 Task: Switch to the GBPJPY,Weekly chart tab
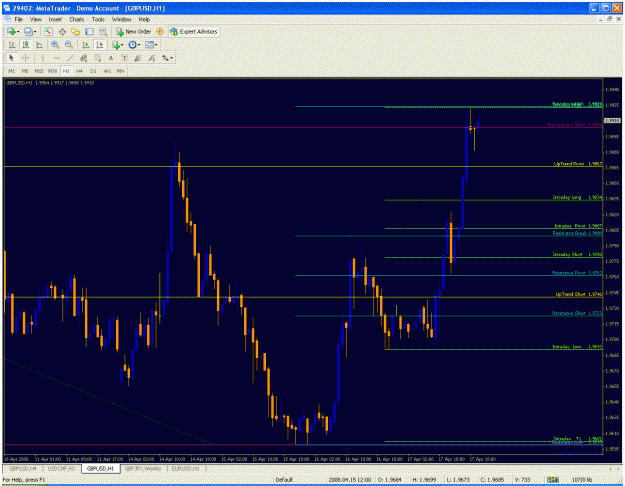[x=143, y=469]
